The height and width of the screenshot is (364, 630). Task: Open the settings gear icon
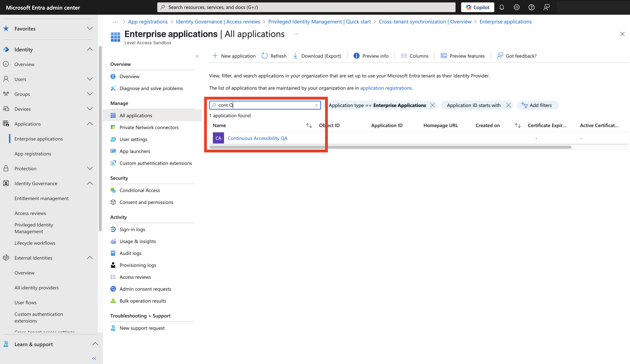pyautogui.click(x=516, y=7)
